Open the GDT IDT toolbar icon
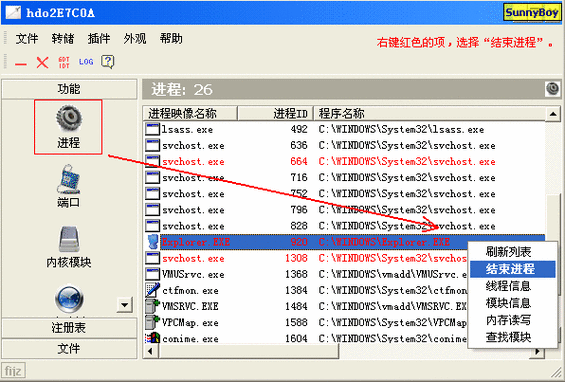 [64, 62]
